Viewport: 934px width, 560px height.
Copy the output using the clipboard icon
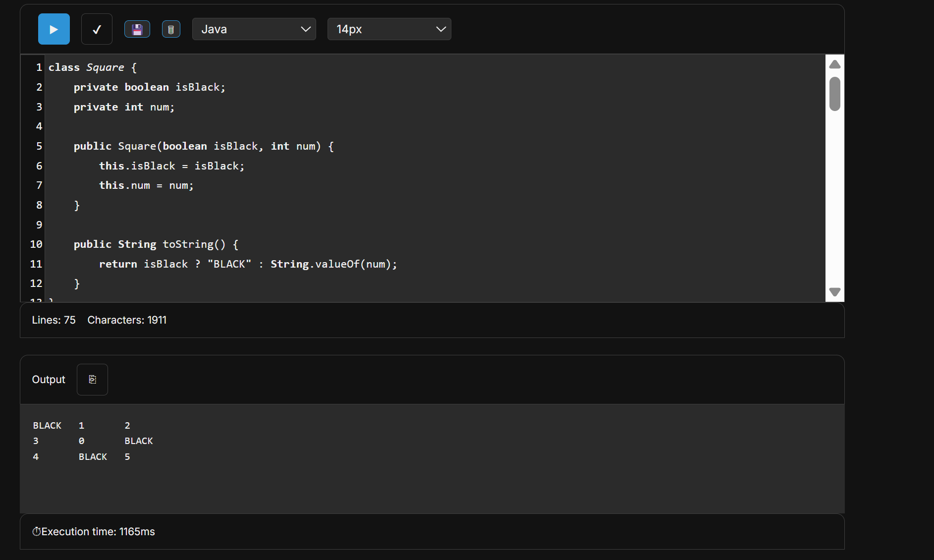[92, 380]
